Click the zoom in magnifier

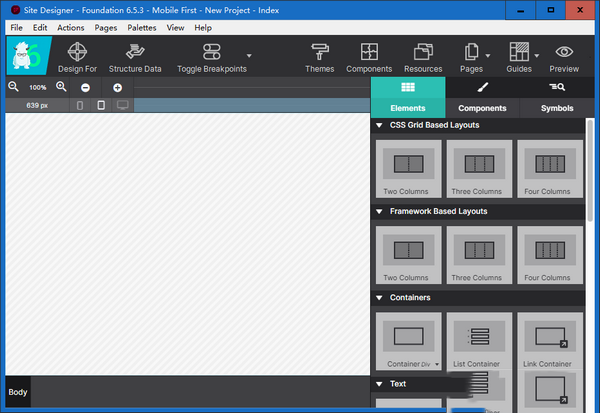(61, 87)
